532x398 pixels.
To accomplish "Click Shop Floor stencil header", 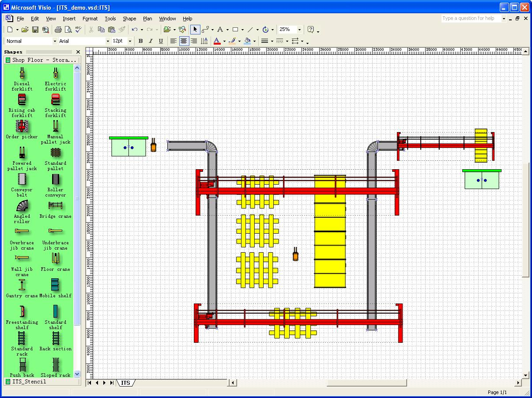I will [x=42, y=60].
